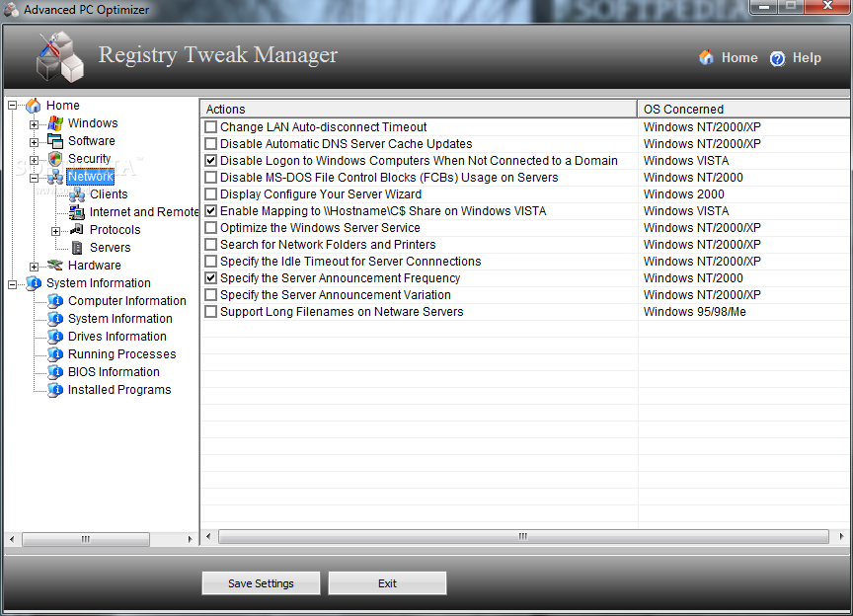Sort by OS Concerned column header

[743, 109]
